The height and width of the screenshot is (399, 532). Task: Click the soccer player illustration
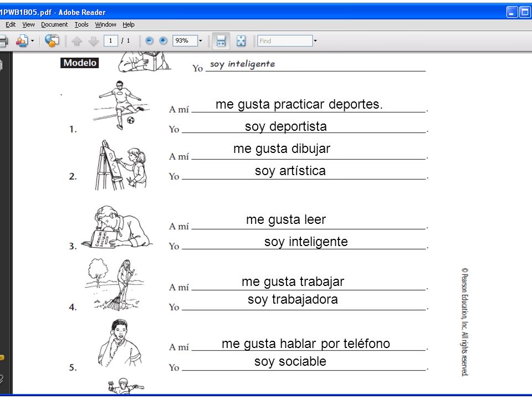click(x=121, y=105)
